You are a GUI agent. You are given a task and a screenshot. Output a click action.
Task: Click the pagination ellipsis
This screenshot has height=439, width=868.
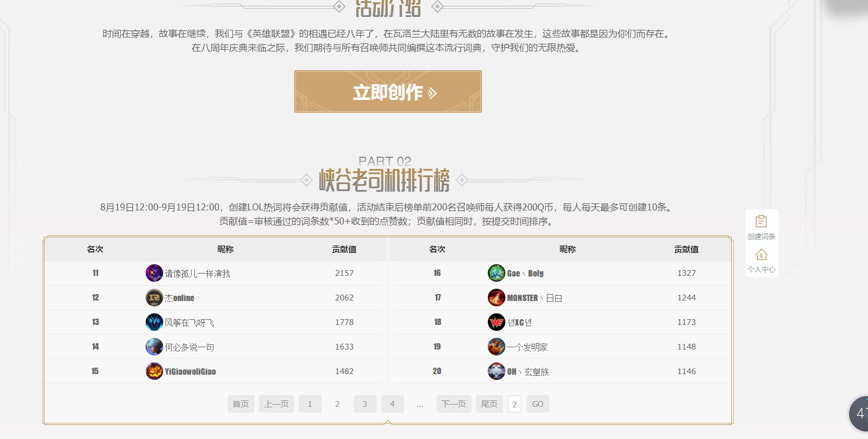pyautogui.click(x=420, y=405)
